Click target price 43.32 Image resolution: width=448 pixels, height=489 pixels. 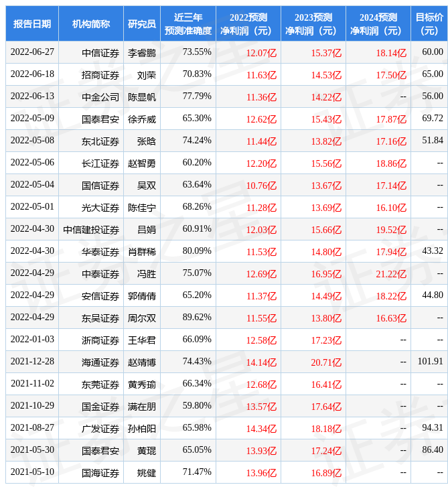click(433, 251)
